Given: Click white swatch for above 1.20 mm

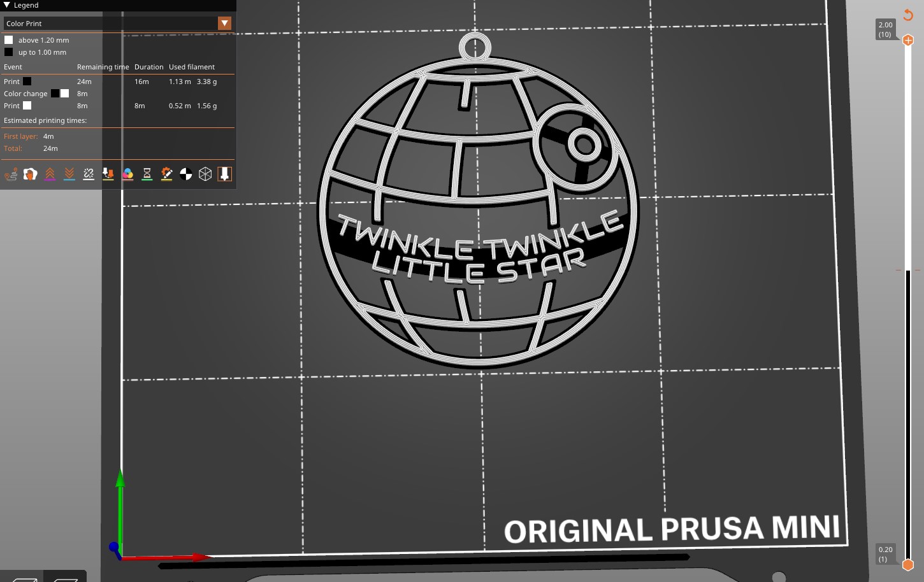Looking at the screenshot, I should tap(9, 40).
